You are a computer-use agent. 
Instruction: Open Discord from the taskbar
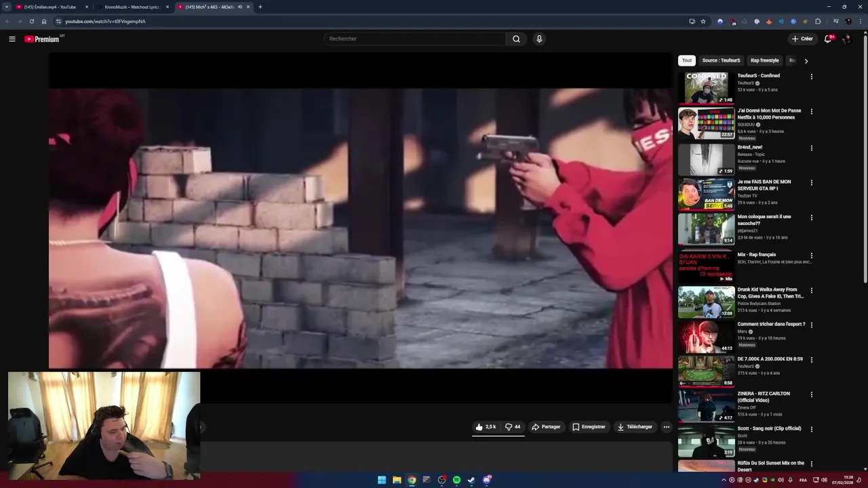pos(486,480)
